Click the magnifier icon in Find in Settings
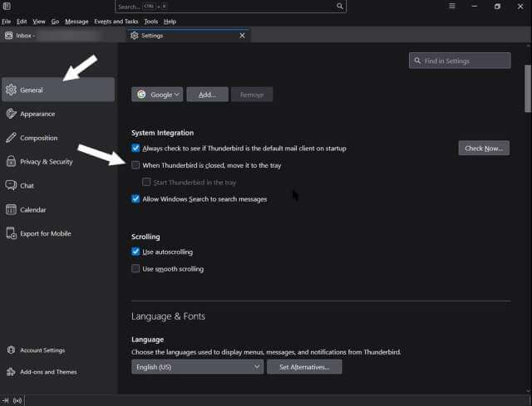This screenshot has height=406, width=532. click(x=417, y=61)
